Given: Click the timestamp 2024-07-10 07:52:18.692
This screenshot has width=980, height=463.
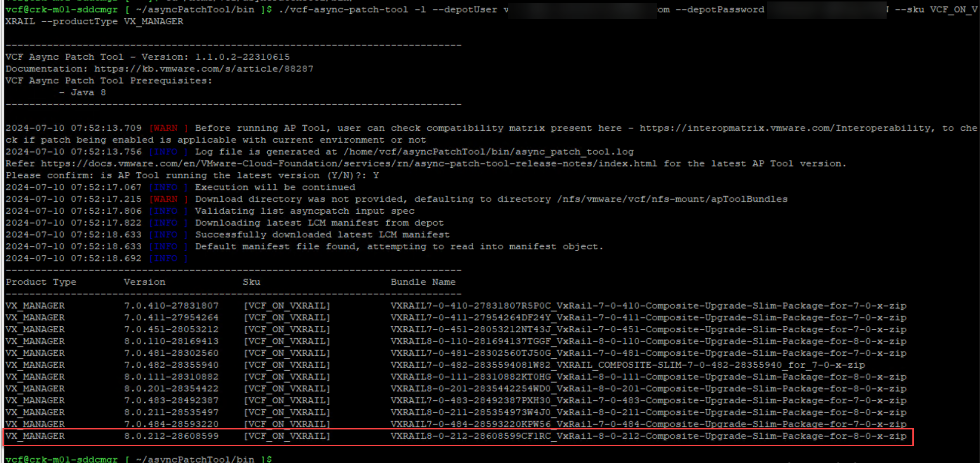Looking at the screenshot, I should (x=74, y=258).
